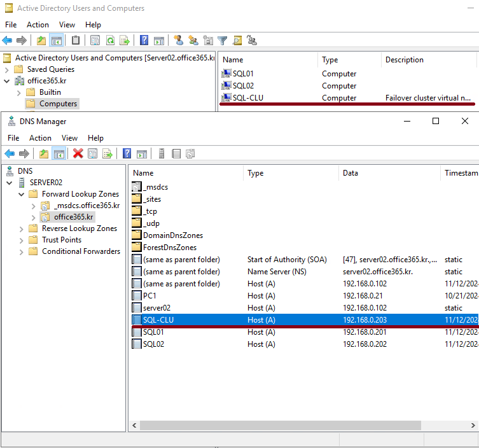Click right arrow of DNS horizontal scrollbar

[x=473, y=425]
